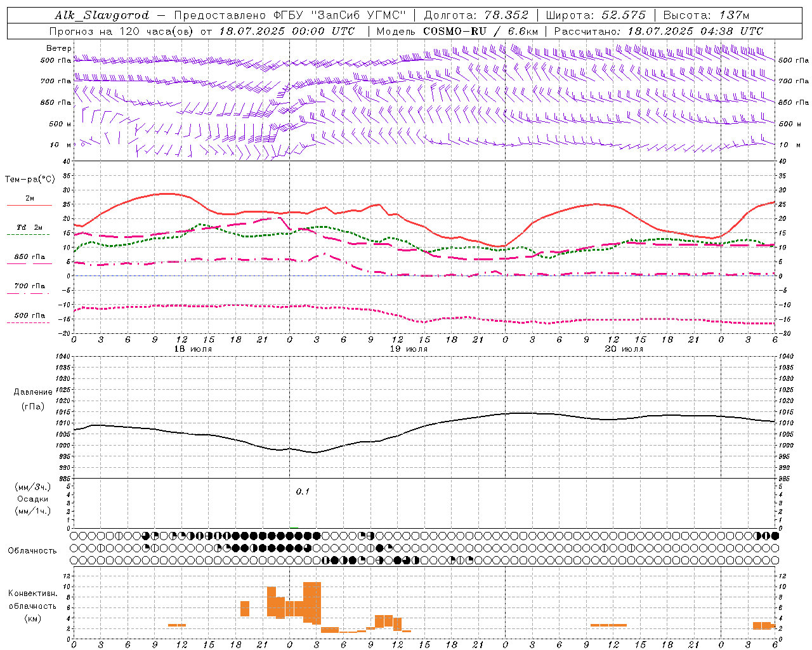Click the Ветер panel label
Viewport: 812px width, 650px height.
coord(58,48)
